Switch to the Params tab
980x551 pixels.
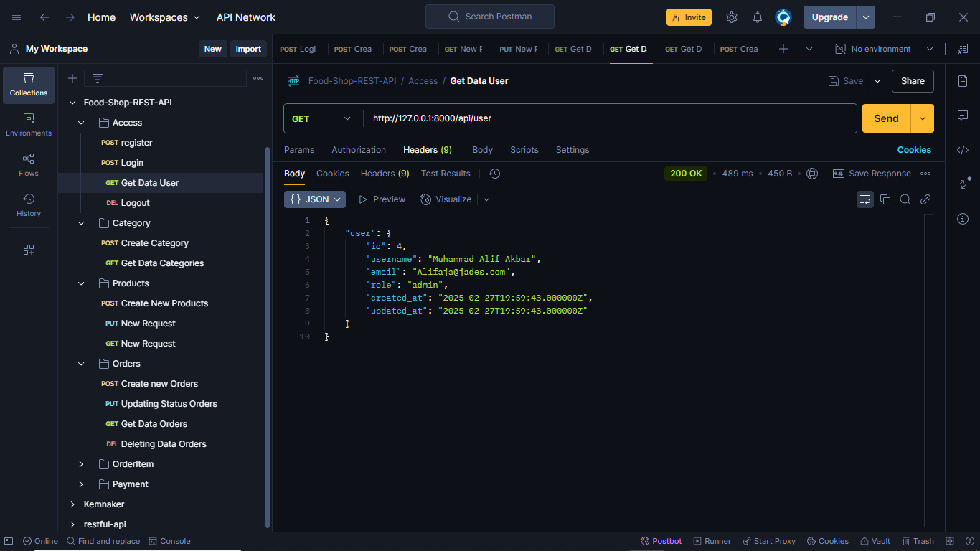[299, 150]
